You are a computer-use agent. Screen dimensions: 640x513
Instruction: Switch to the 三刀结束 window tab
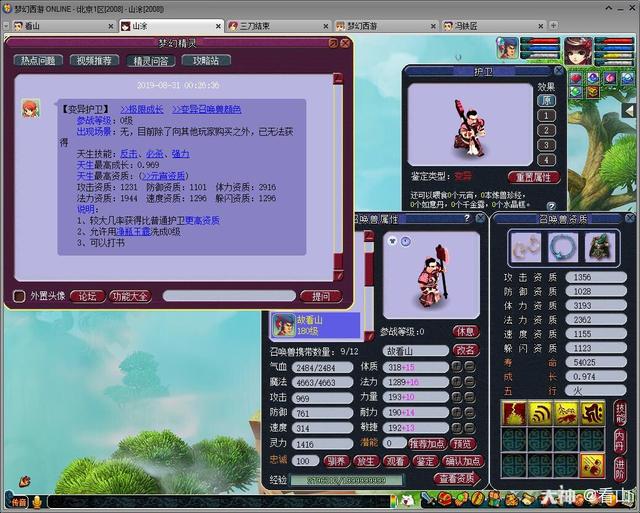pyautogui.click(x=278, y=26)
